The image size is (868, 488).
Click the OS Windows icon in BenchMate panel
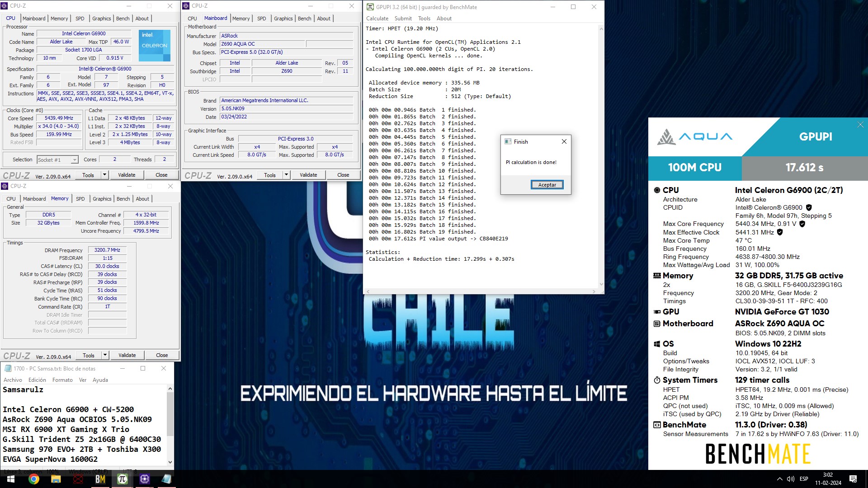[657, 344]
